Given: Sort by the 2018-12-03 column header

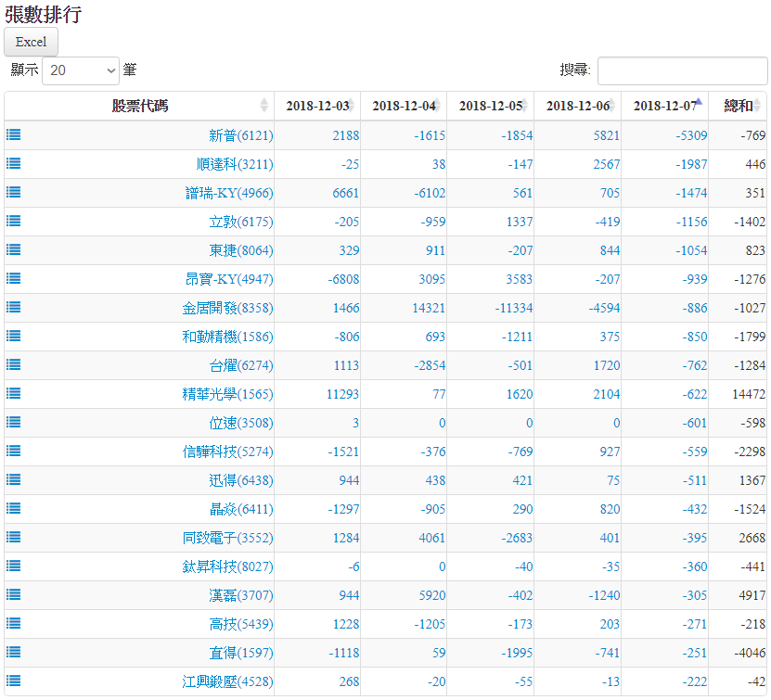Looking at the screenshot, I should pos(317,106).
